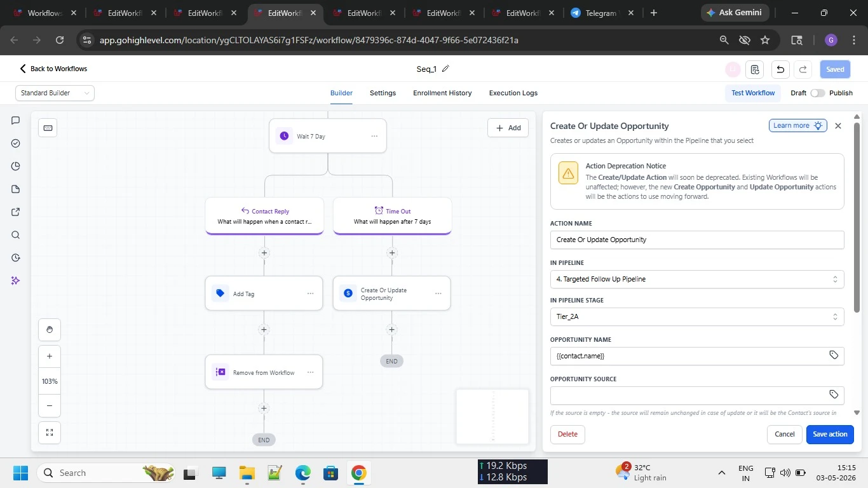Open the In Pipeline Stage dropdown
Image resolution: width=868 pixels, height=488 pixels.
pyautogui.click(x=697, y=316)
